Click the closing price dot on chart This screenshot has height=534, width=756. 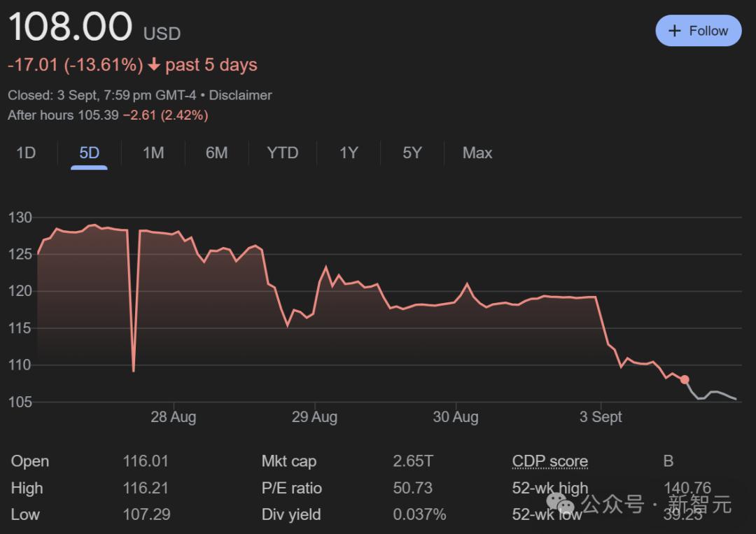pyautogui.click(x=685, y=379)
